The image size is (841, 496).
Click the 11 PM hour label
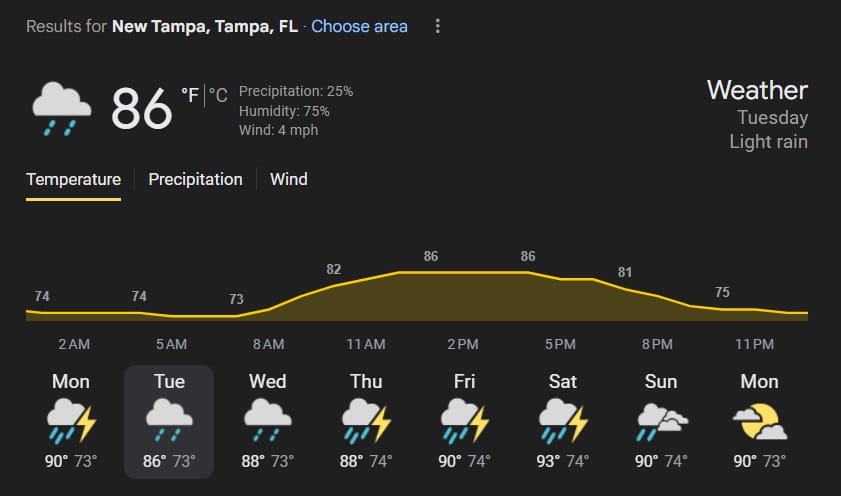tap(754, 344)
